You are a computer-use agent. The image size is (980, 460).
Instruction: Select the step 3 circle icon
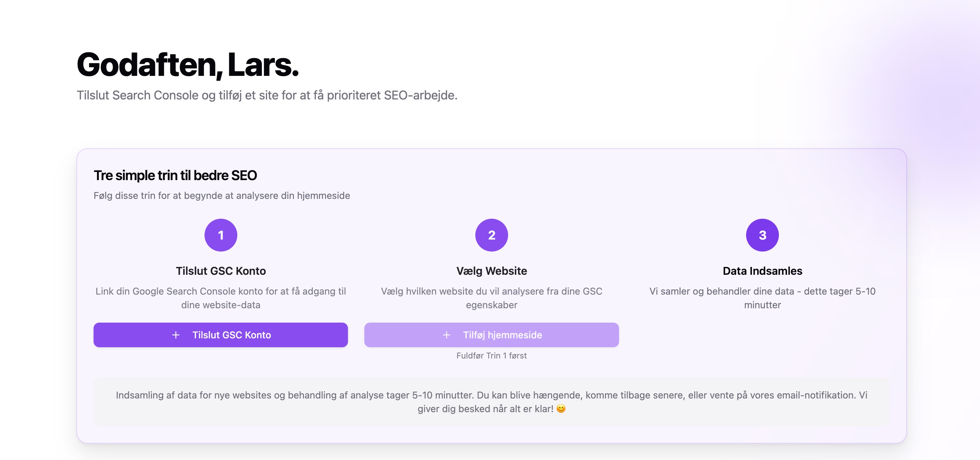pyautogui.click(x=762, y=235)
